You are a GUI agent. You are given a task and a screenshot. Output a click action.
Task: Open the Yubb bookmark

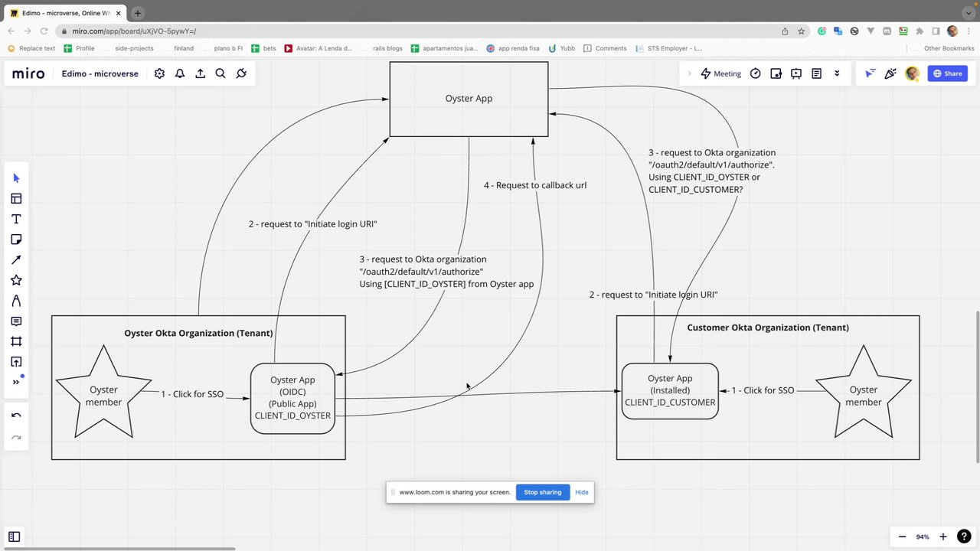click(x=562, y=48)
